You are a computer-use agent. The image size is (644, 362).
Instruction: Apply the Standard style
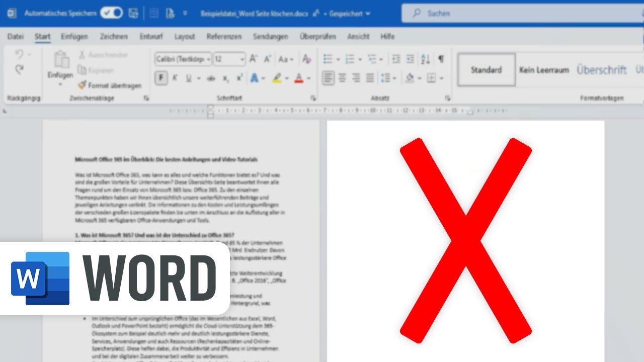(486, 70)
